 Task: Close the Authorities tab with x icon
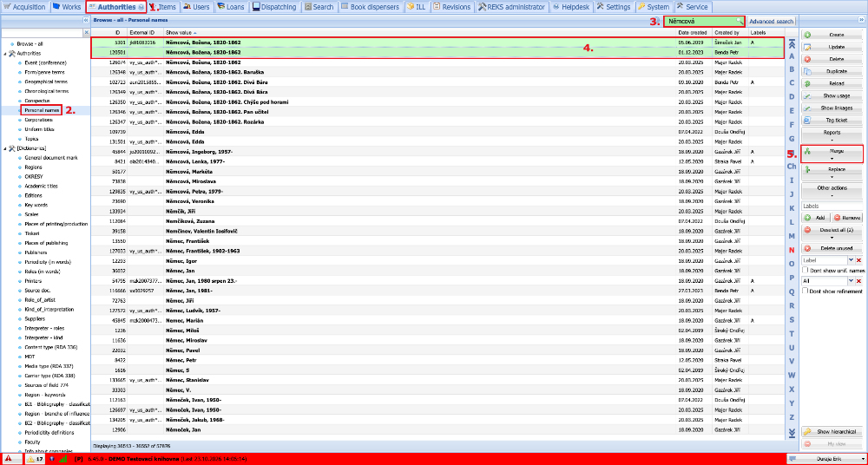point(140,7)
